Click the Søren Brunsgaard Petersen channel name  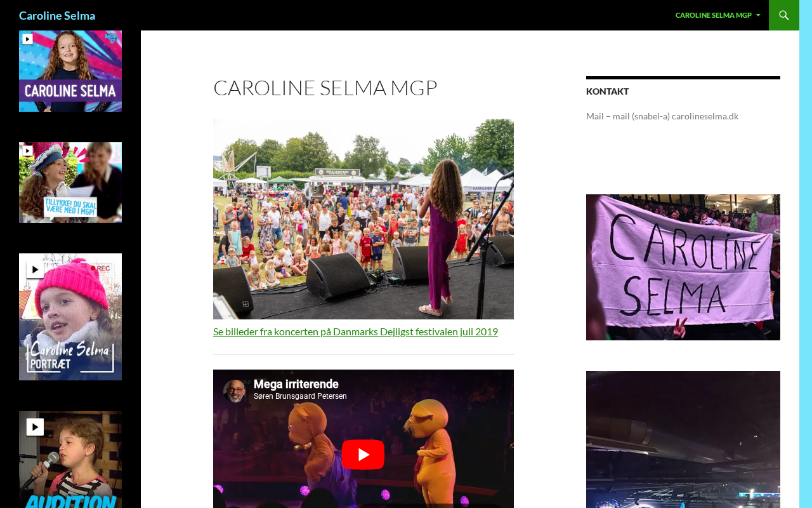tap(300, 396)
